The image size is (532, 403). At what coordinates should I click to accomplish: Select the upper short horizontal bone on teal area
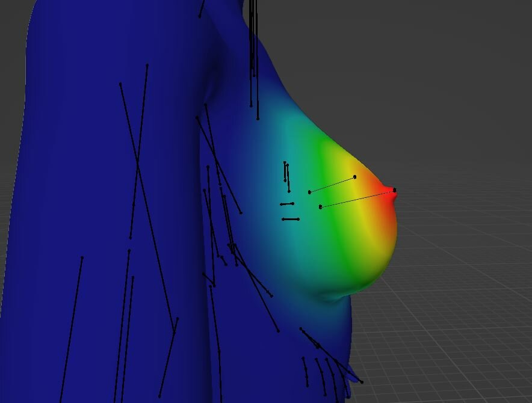point(287,204)
